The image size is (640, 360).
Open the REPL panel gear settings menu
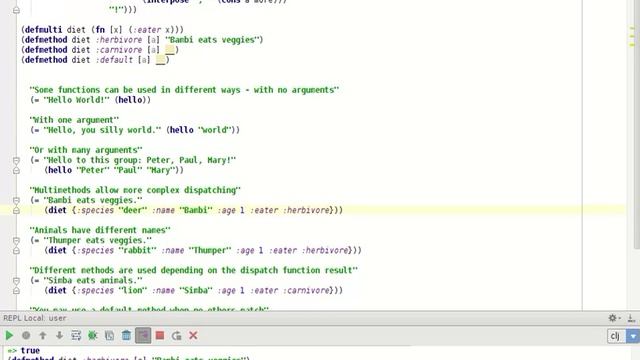click(x=614, y=318)
